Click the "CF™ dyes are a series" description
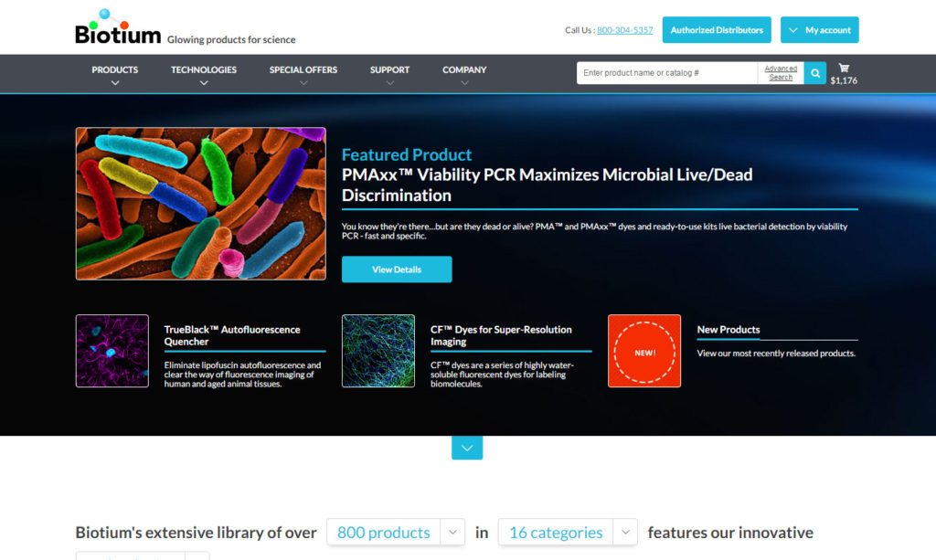Viewport: 936px width, 560px height. click(x=502, y=374)
